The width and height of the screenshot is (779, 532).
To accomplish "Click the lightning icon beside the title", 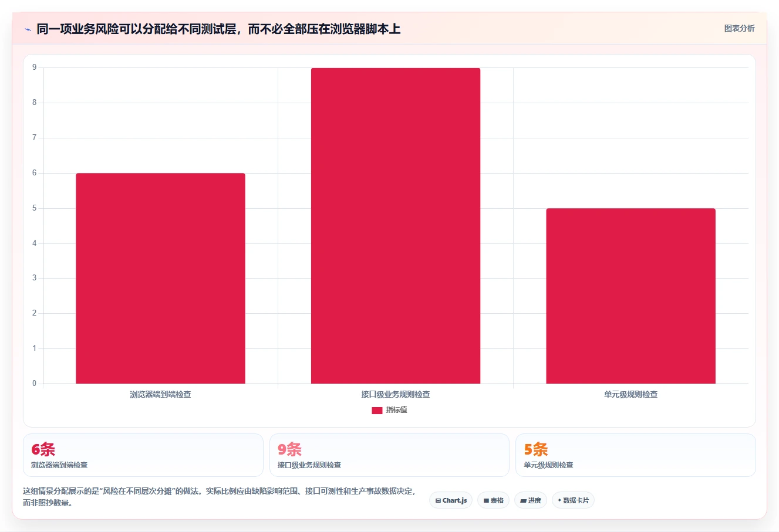I will click(x=28, y=29).
